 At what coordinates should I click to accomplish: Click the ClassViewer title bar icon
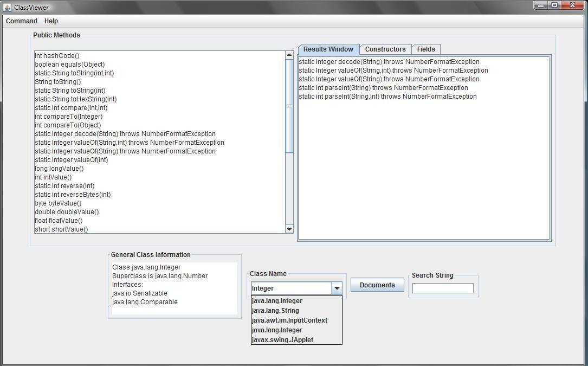pyautogui.click(x=7, y=7)
